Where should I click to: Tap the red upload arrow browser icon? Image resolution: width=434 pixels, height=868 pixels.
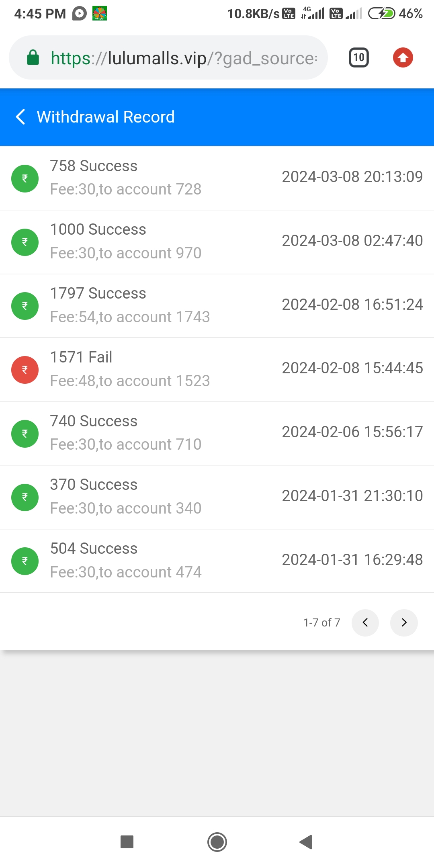[x=403, y=57]
